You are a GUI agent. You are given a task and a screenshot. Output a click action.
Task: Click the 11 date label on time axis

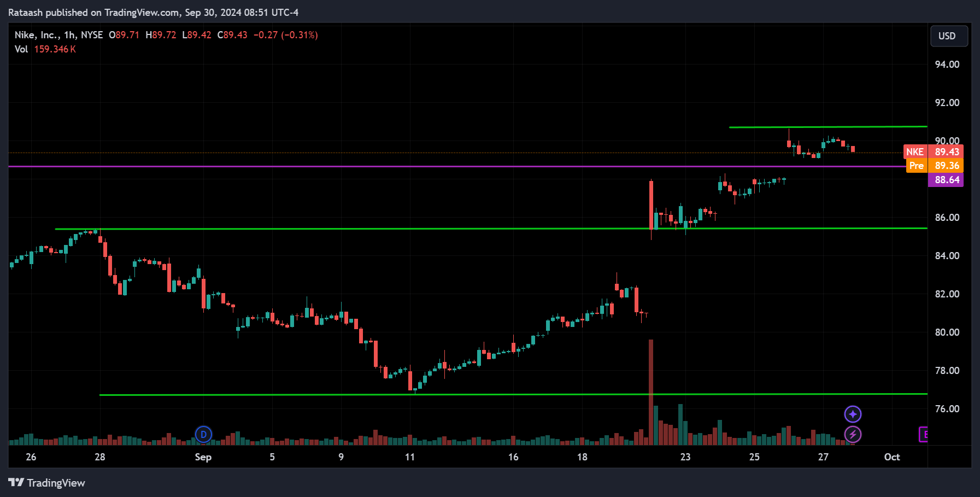(x=410, y=457)
